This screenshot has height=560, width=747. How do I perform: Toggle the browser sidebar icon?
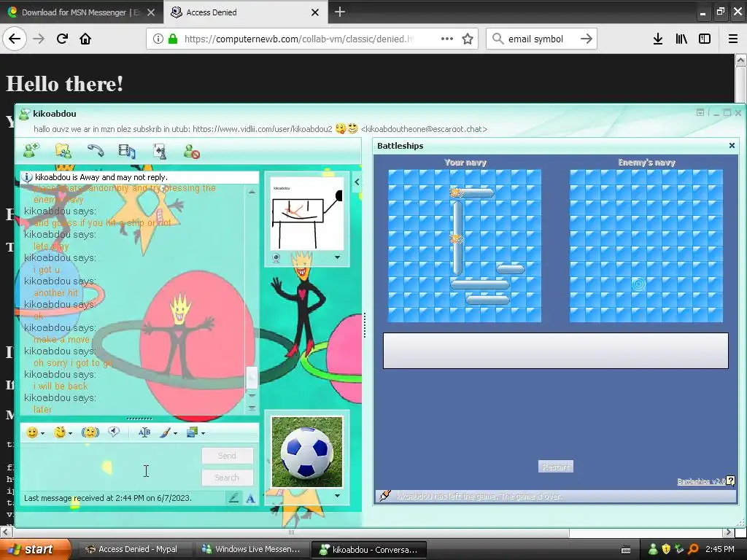click(x=705, y=39)
